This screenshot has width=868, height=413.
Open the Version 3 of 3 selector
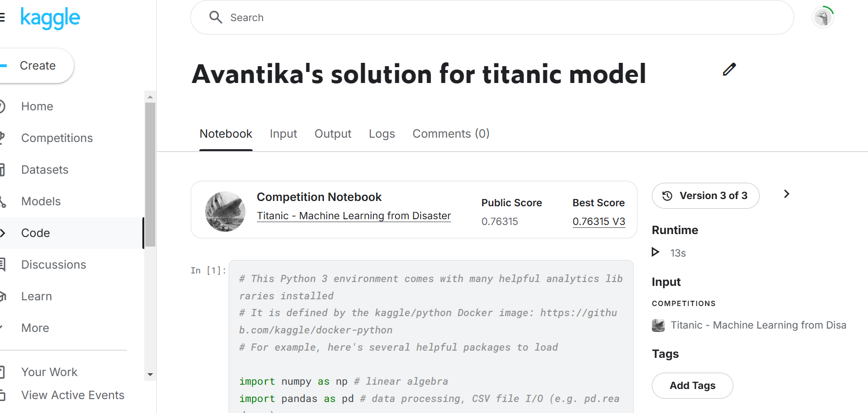(706, 196)
